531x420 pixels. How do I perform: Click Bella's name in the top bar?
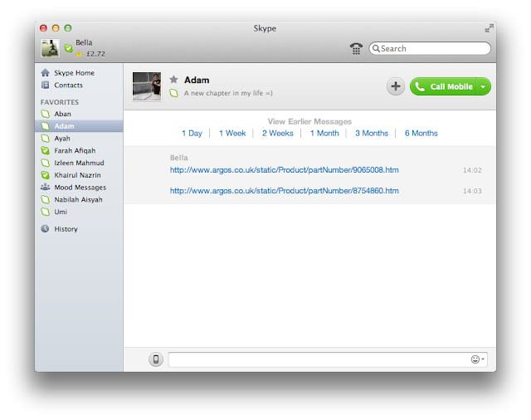pyautogui.click(x=84, y=42)
